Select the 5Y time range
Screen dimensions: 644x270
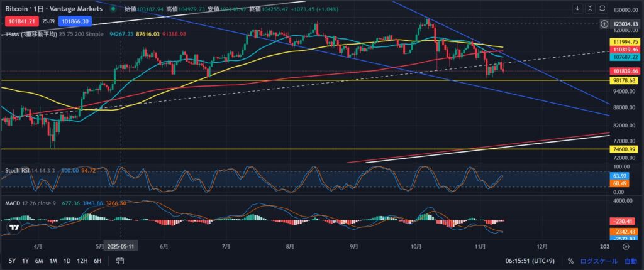click(x=12, y=261)
